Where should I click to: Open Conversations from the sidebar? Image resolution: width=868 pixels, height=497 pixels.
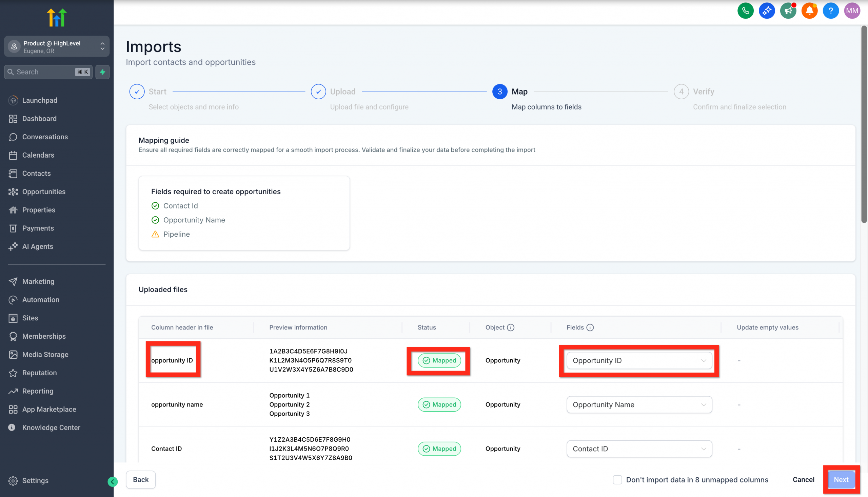point(45,137)
